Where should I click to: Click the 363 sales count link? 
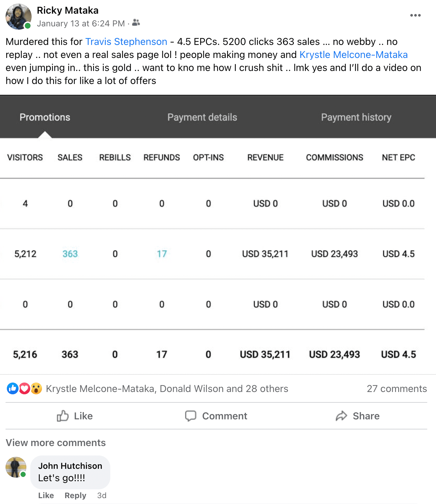70,254
